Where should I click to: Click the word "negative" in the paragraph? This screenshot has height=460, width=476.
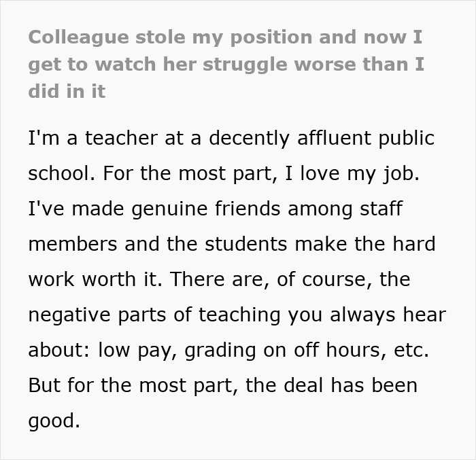click(x=69, y=315)
